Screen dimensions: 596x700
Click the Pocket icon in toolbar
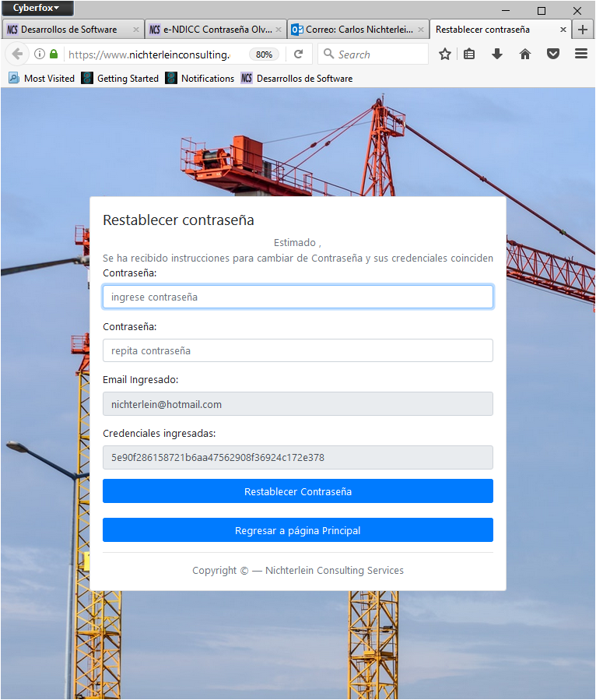pyautogui.click(x=553, y=55)
